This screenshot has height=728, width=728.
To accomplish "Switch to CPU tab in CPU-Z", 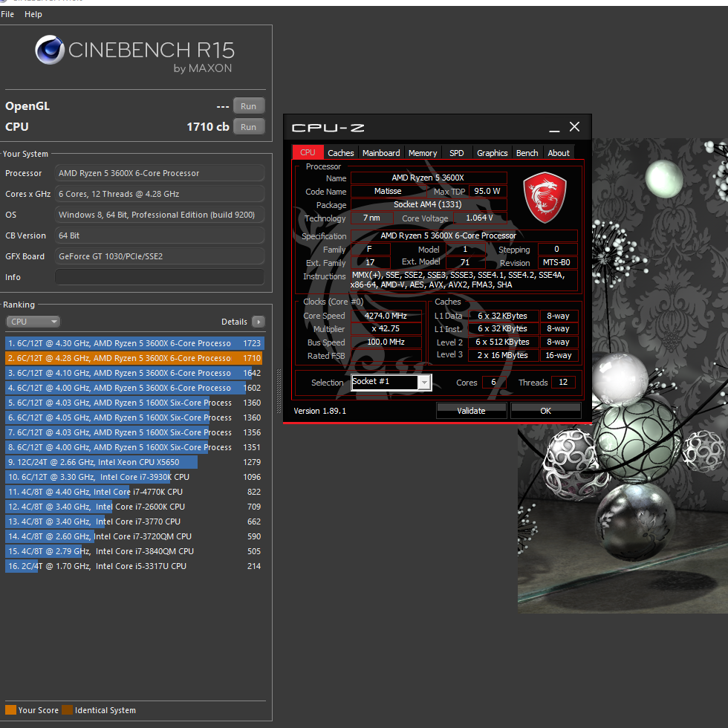I will pyautogui.click(x=308, y=152).
